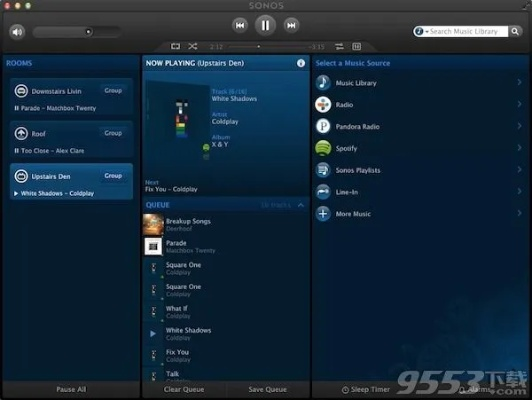532x400 pixels.
Task: Click play indicator beside White Shadows
Action: 153,334
